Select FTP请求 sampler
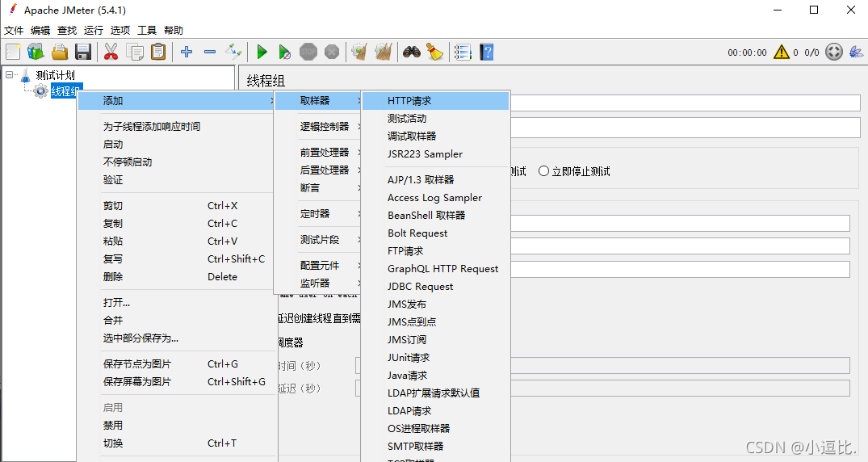Image resolution: width=868 pixels, height=462 pixels. pyautogui.click(x=435, y=251)
